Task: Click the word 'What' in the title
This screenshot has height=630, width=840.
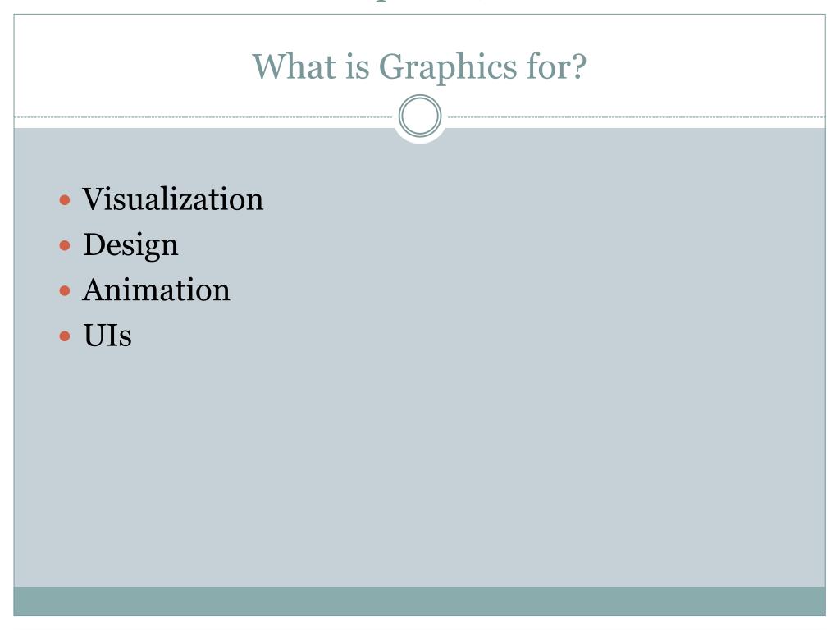Action: click(x=294, y=67)
